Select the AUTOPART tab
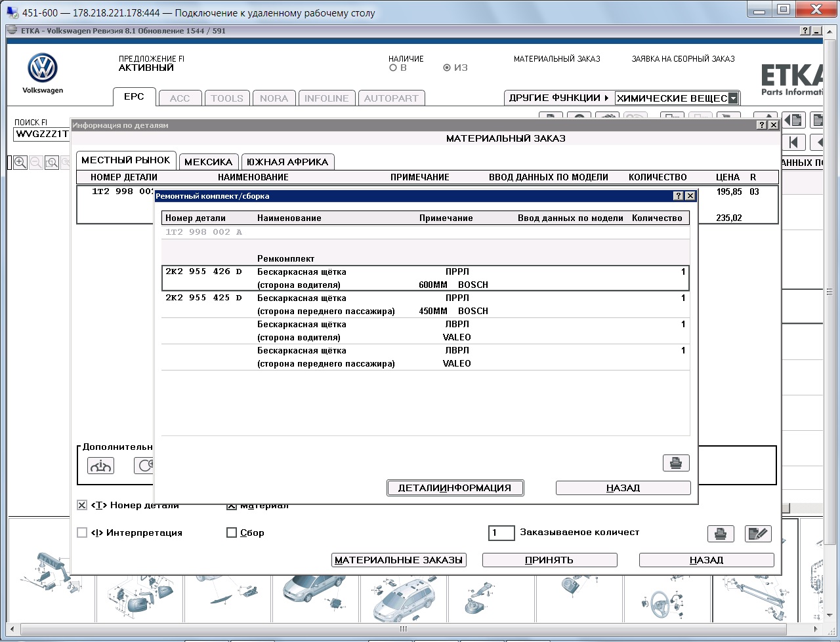Viewport: 840px width, 642px height. [x=391, y=98]
